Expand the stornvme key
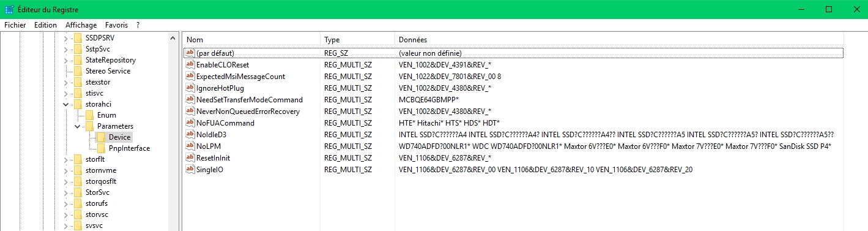 pos(65,170)
